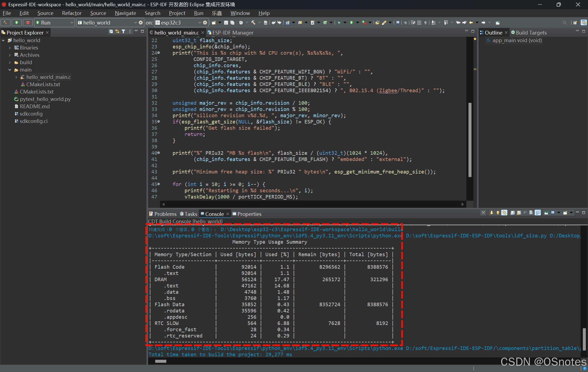588x372 pixels.
Task: Toggle Show Console When Output Changes button
Action: pyautogui.click(x=538, y=213)
